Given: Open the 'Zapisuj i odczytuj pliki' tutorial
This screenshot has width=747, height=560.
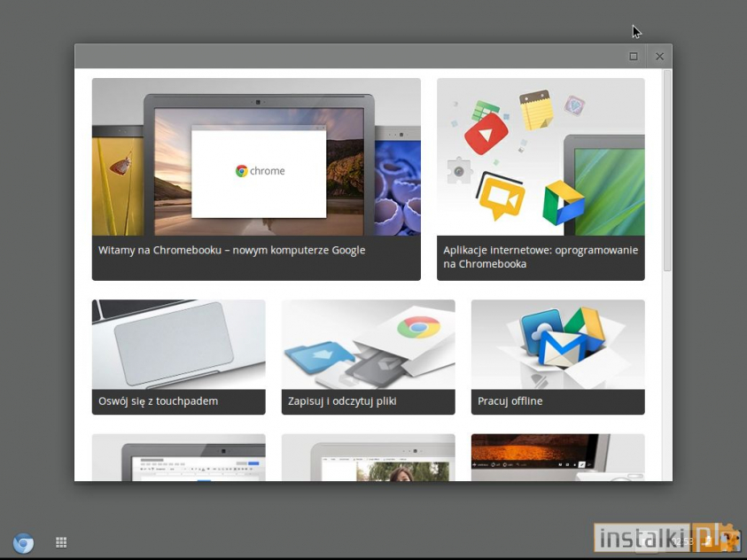Looking at the screenshot, I should point(368,354).
